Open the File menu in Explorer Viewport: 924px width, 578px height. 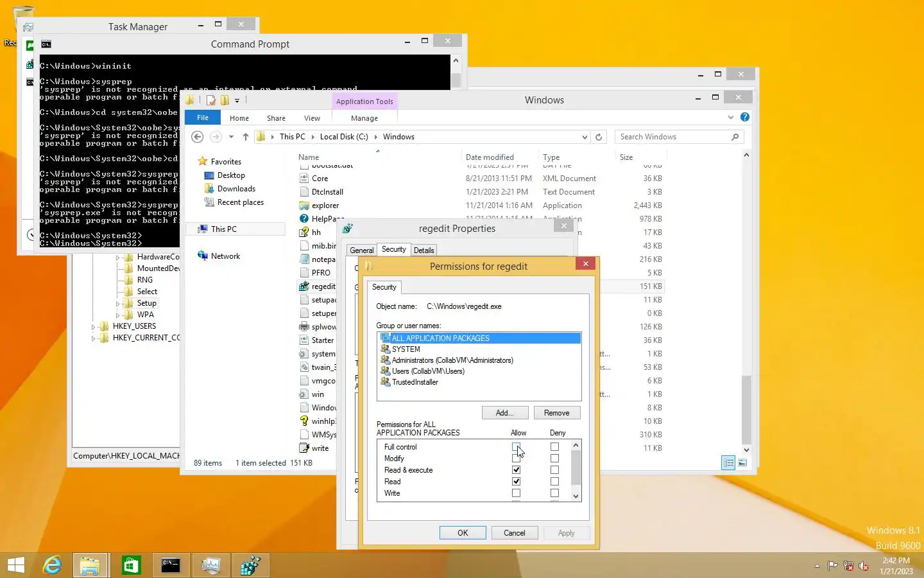coord(203,118)
